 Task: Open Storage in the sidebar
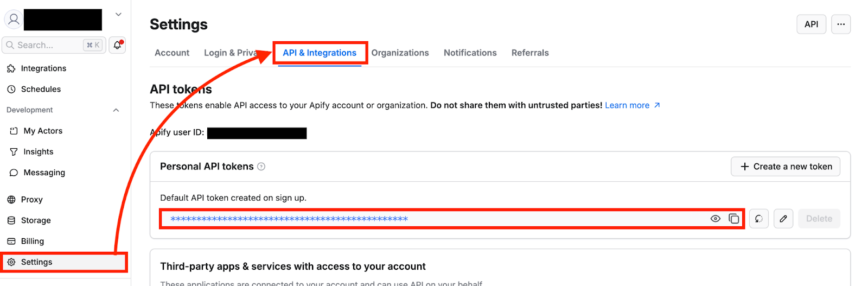point(36,220)
